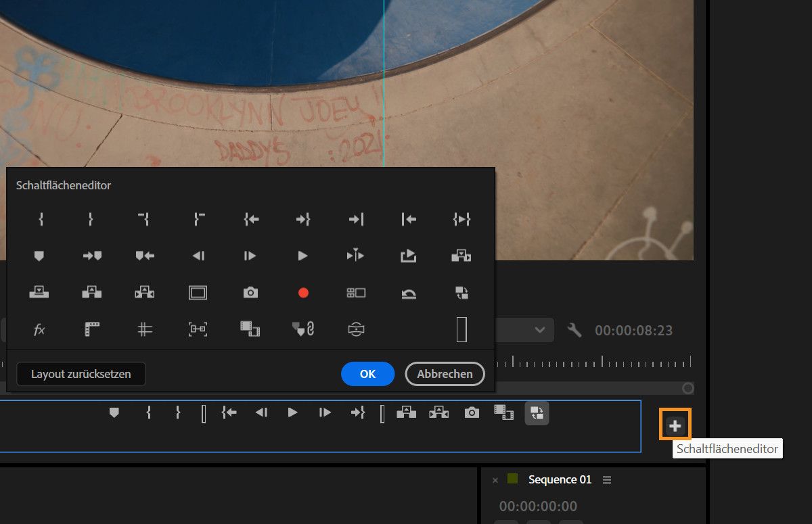This screenshot has height=524, width=812.
Task: Click Show Rulers icon in editor
Action: coord(92,329)
